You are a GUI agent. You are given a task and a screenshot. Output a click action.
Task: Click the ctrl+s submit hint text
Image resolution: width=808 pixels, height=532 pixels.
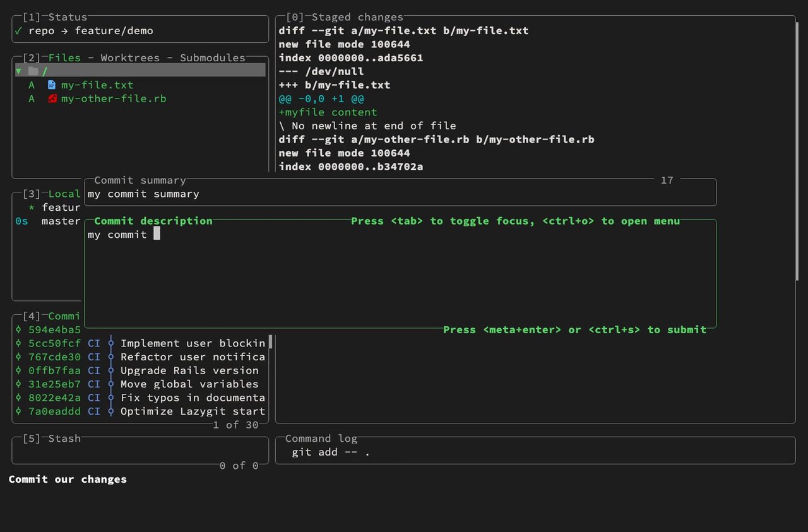click(x=648, y=329)
